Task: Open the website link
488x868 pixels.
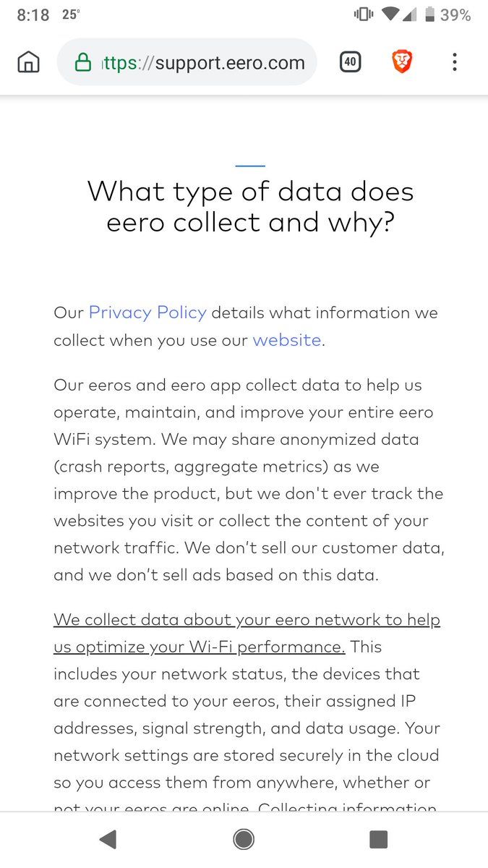Action: pos(287,340)
